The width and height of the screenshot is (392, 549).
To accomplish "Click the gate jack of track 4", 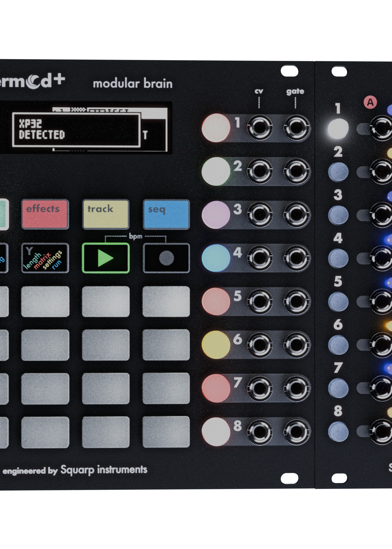I will [x=297, y=258].
